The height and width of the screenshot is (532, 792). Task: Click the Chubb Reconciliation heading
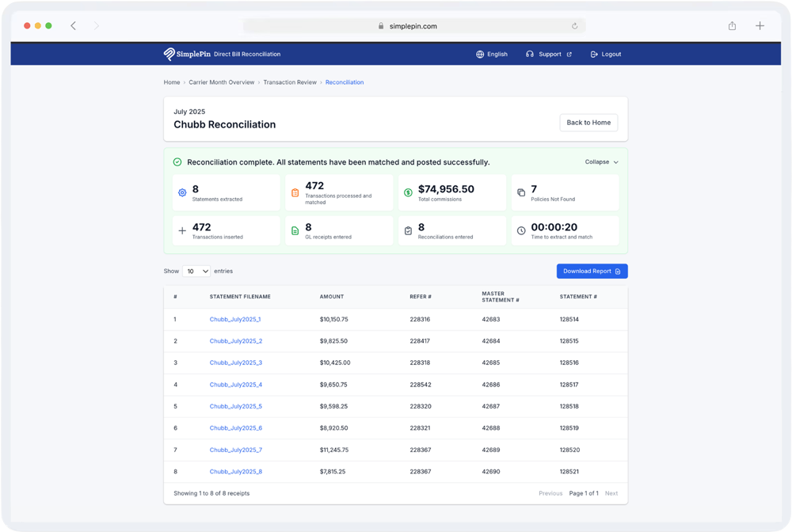pos(224,124)
